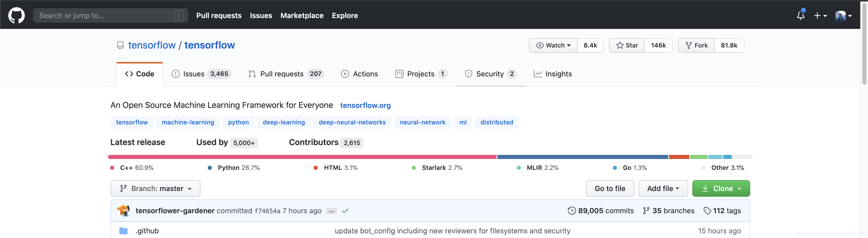This screenshot has height=238, width=868.
Task: Click the commits history clock icon
Action: 572,211
